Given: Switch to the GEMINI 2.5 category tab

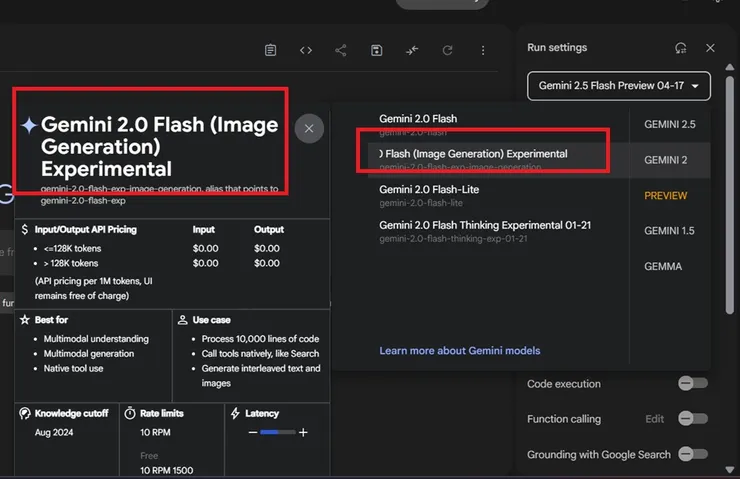Looking at the screenshot, I should click(x=669, y=124).
